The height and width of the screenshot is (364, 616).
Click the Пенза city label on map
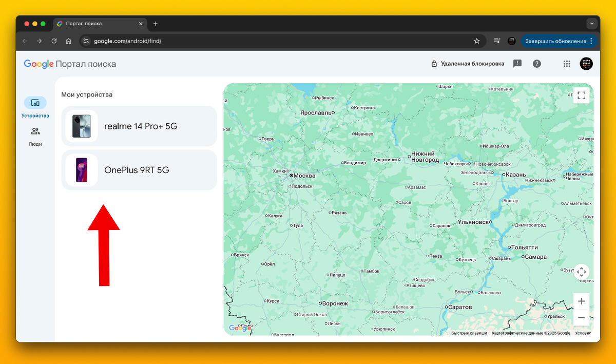(x=435, y=256)
